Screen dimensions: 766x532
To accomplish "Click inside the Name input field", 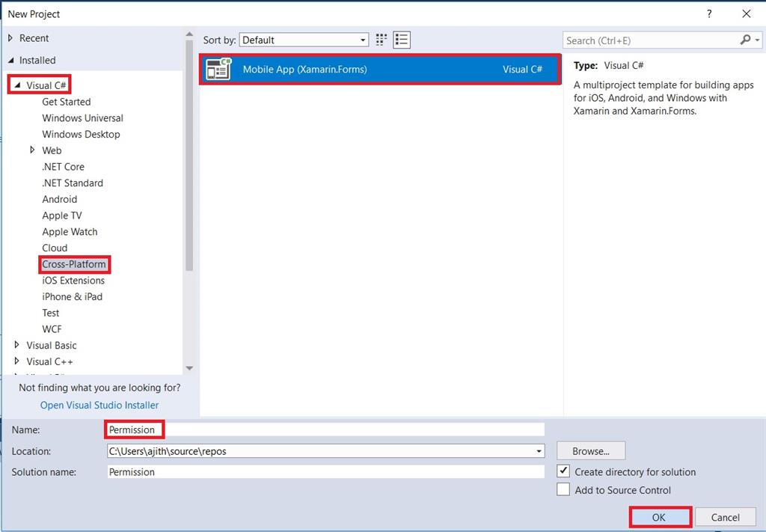I will coord(224,429).
